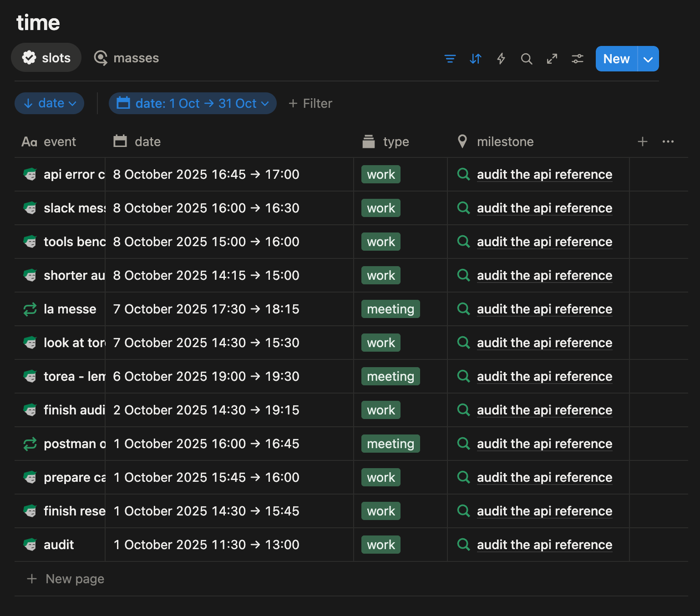700x616 pixels.
Task: Click the sort arrows icon
Action: click(x=475, y=59)
